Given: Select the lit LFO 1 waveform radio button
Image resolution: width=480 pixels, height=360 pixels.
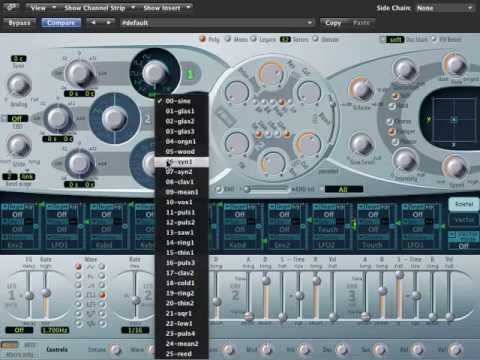Looking at the screenshot, I should tap(78, 267).
